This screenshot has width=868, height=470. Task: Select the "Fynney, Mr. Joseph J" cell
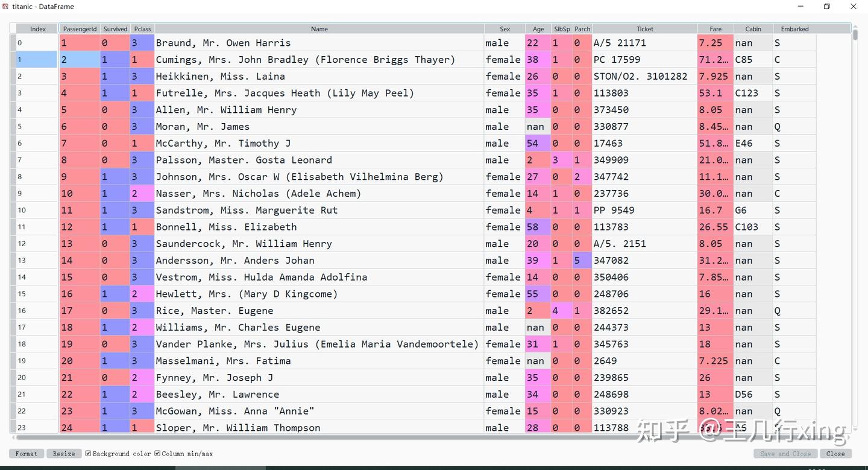tap(319, 378)
